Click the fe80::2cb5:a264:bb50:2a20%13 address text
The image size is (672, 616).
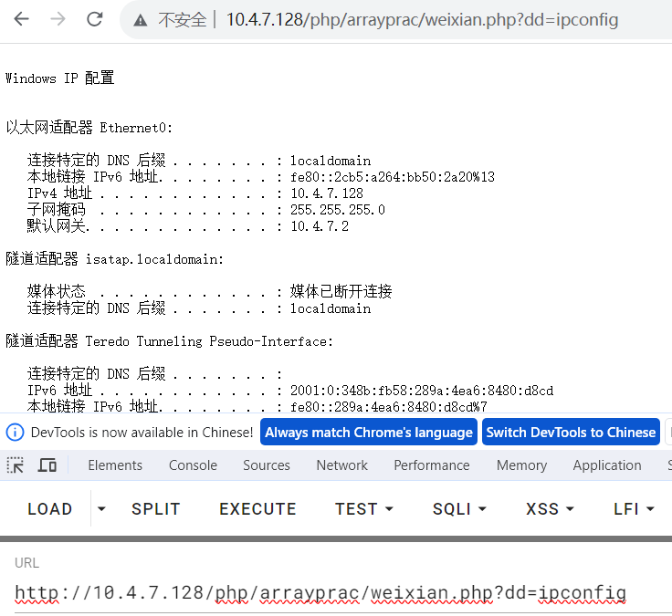click(x=392, y=177)
